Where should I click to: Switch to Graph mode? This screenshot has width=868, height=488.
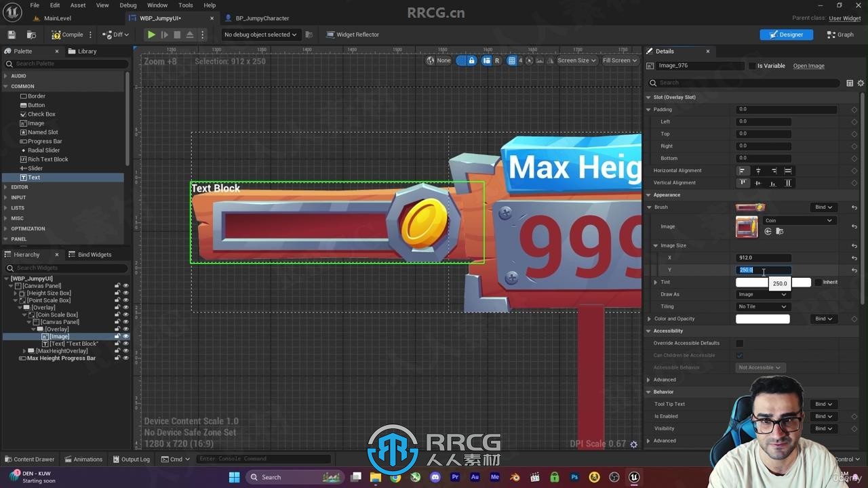(x=840, y=35)
